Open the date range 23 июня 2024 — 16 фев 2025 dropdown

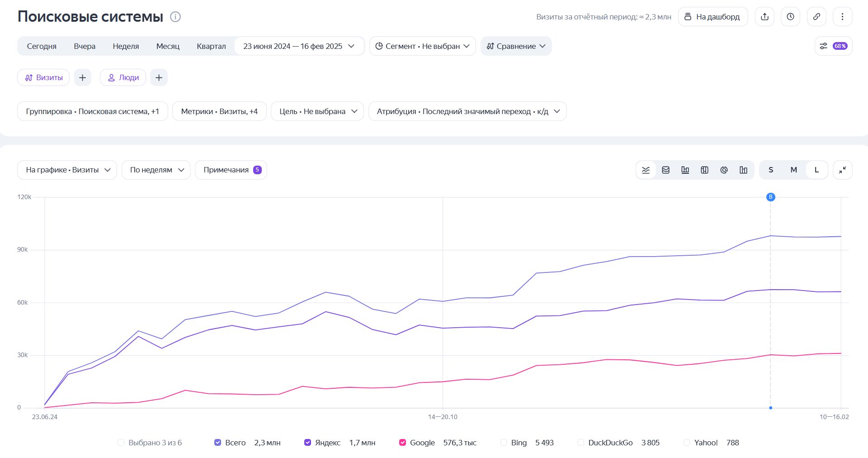(x=299, y=46)
